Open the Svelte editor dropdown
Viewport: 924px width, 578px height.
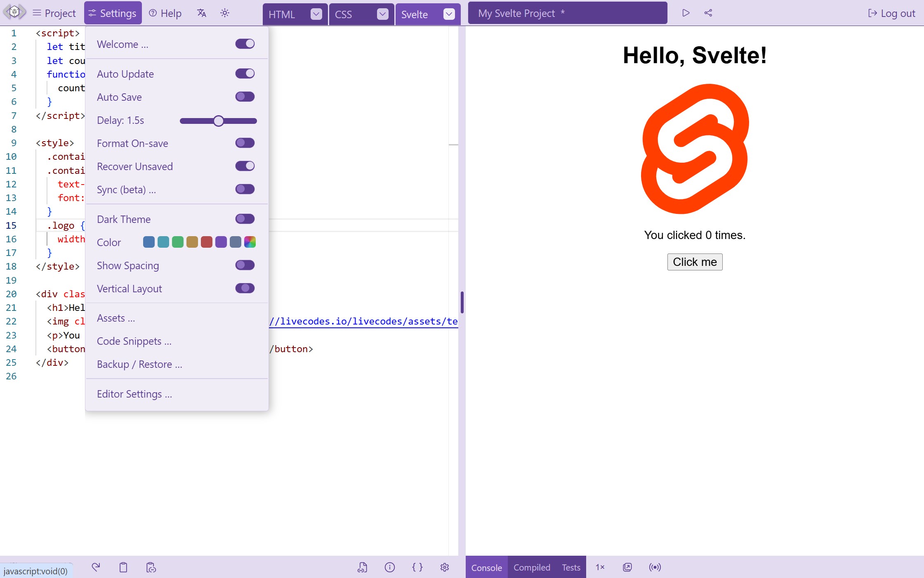tap(449, 14)
